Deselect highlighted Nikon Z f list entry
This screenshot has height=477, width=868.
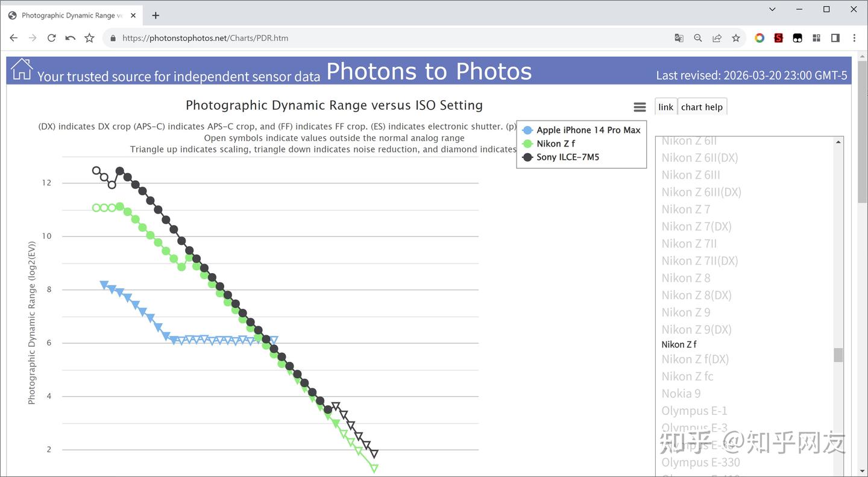679,344
